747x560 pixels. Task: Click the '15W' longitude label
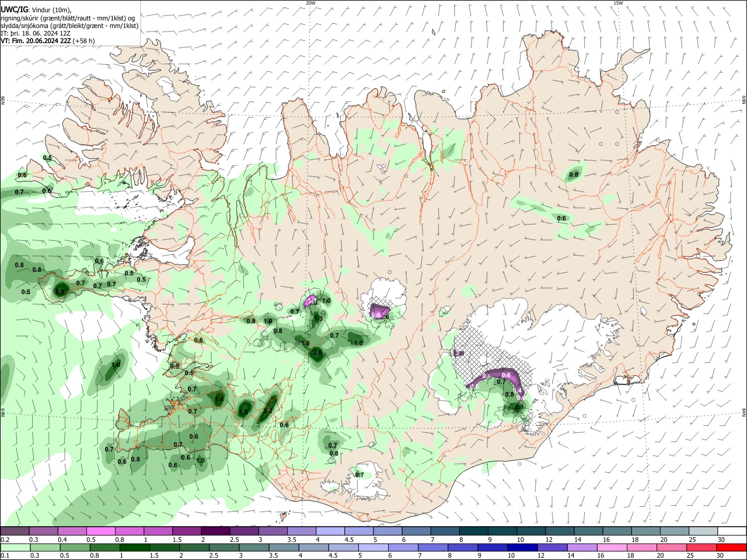(618, 3)
